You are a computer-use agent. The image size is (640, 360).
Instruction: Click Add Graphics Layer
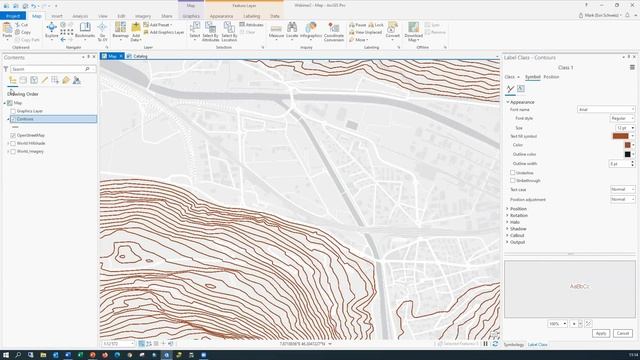pos(164,32)
